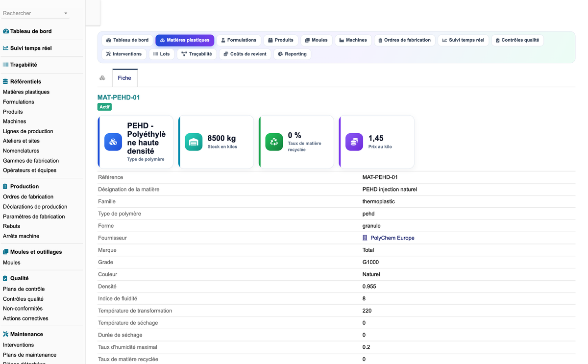Open Machines from the top toolbar
The width and height of the screenshot is (588, 364).
pos(353,40)
